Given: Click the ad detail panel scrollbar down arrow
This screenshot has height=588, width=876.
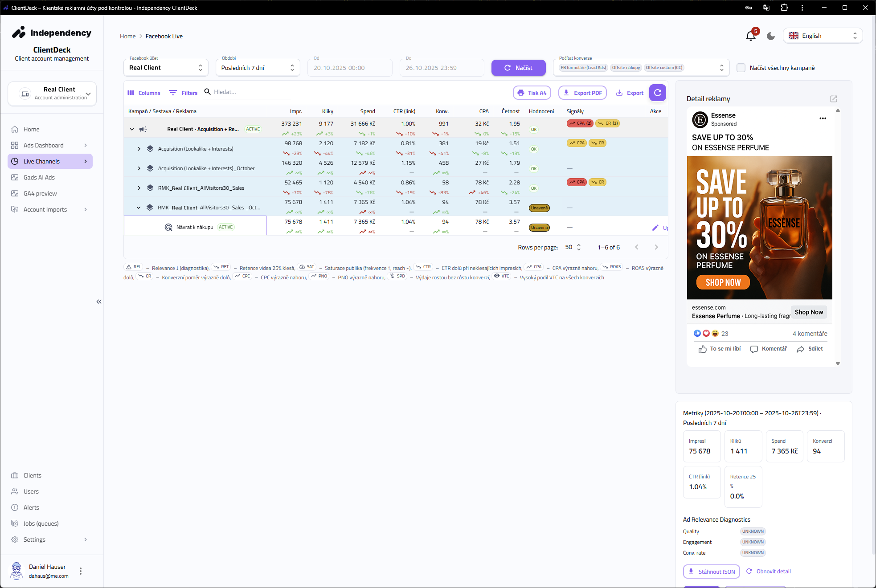Looking at the screenshot, I should pos(838,363).
